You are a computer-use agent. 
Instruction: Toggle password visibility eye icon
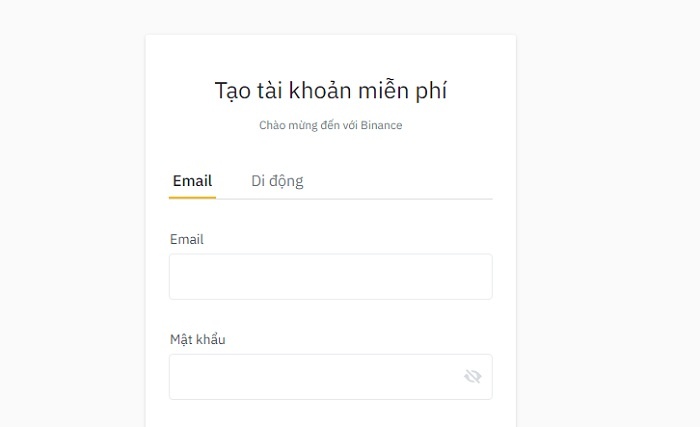click(473, 377)
